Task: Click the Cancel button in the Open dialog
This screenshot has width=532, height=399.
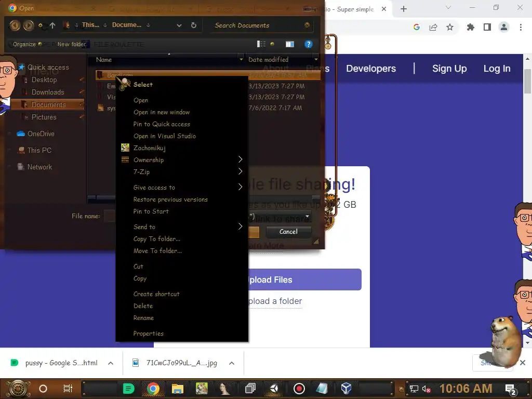Action: tap(288, 231)
